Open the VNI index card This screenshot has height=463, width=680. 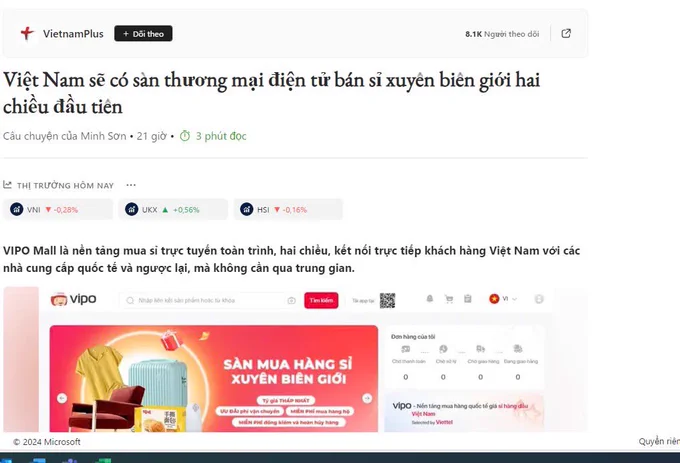58,210
